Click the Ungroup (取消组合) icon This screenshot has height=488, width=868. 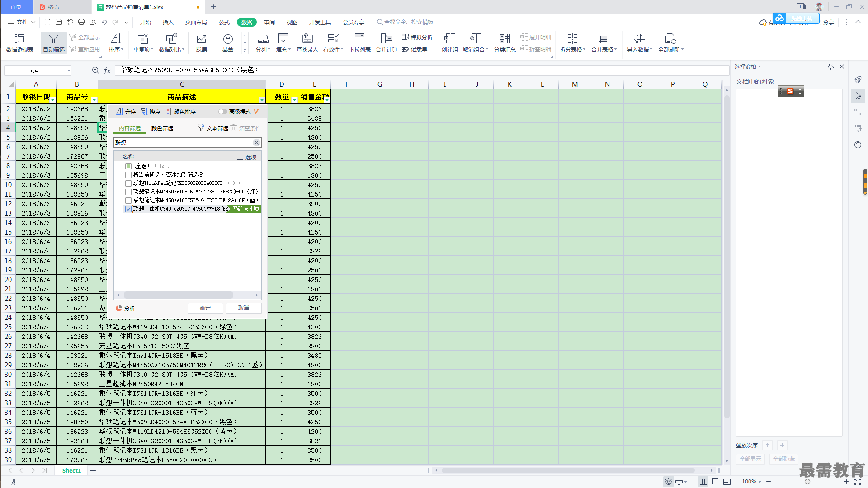click(476, 43)
